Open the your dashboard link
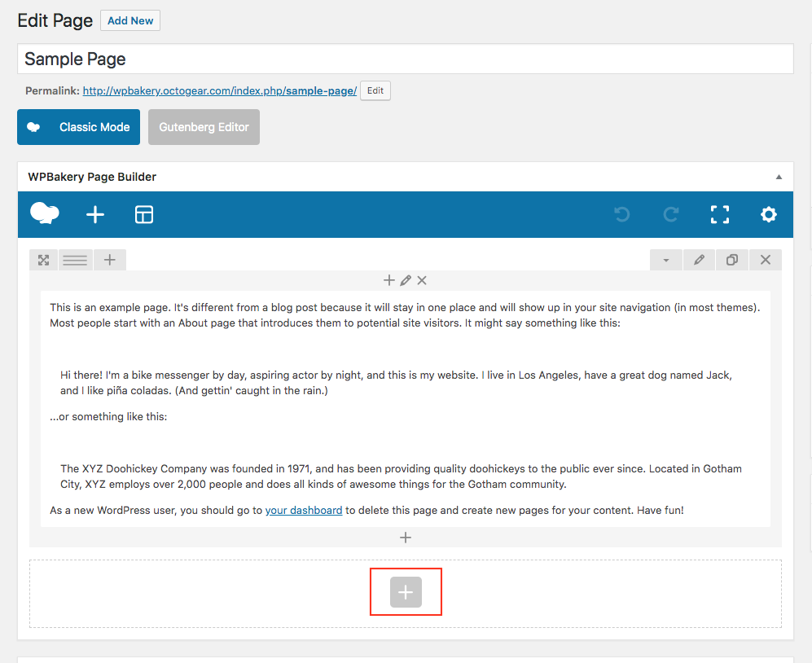Viewport: 812px width, 663px height. [x=304, y=510]
